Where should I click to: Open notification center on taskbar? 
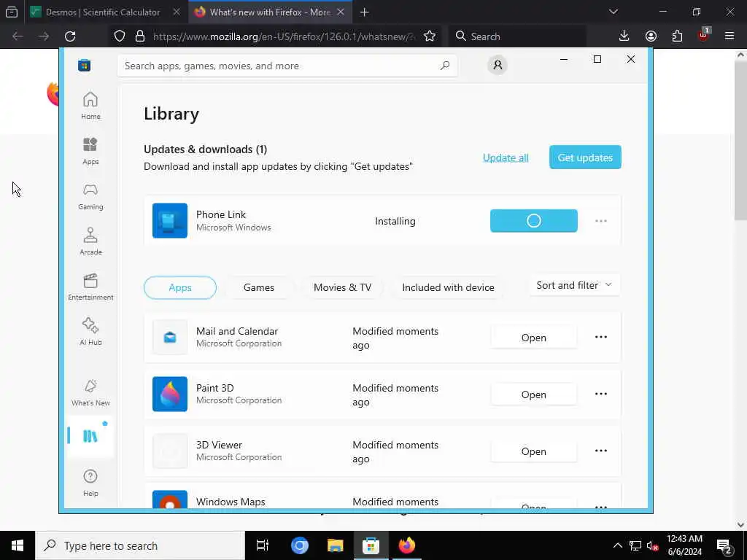724,546
